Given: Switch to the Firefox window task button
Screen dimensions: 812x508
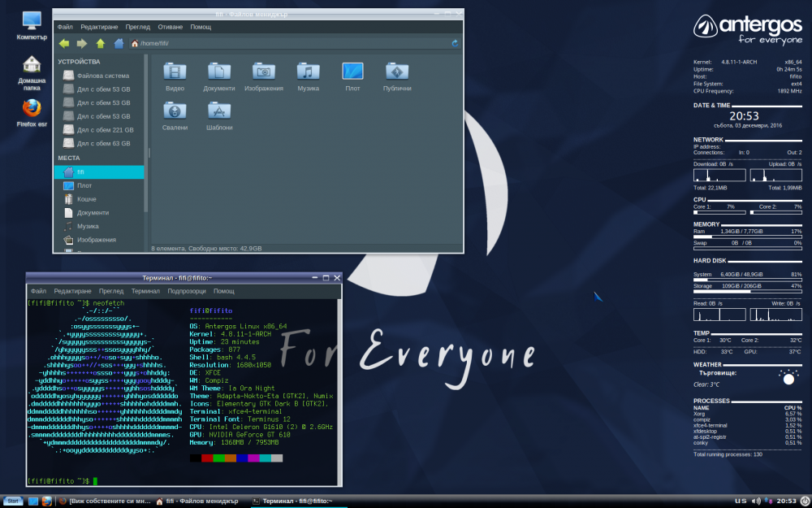Looking at the screenshot, I should pyautogui.click(x=105, y=501).
